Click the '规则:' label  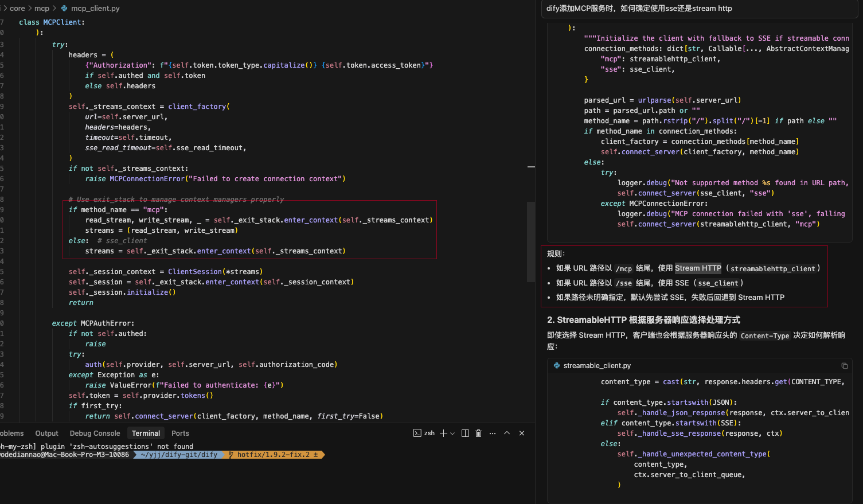[x=556, y=253]
